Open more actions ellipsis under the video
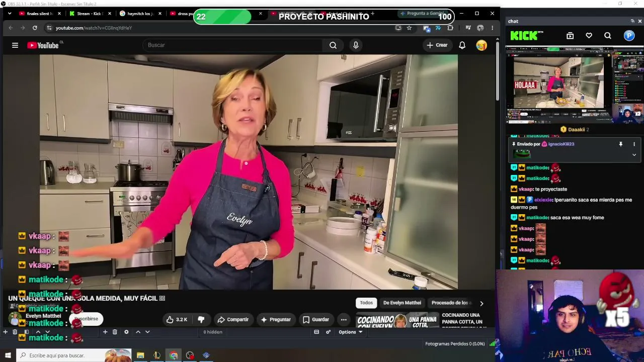Screen dimensions: 644x362 (344, 319)
